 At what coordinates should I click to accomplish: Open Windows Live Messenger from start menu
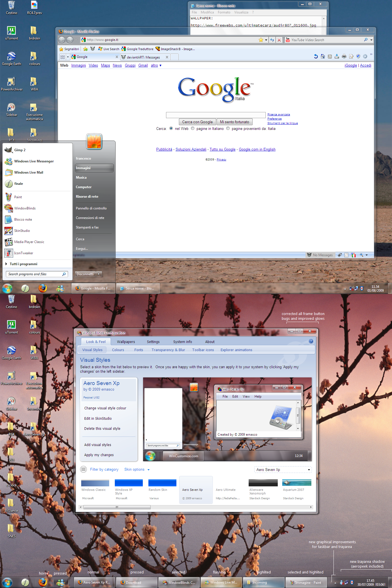click(38, 161)
